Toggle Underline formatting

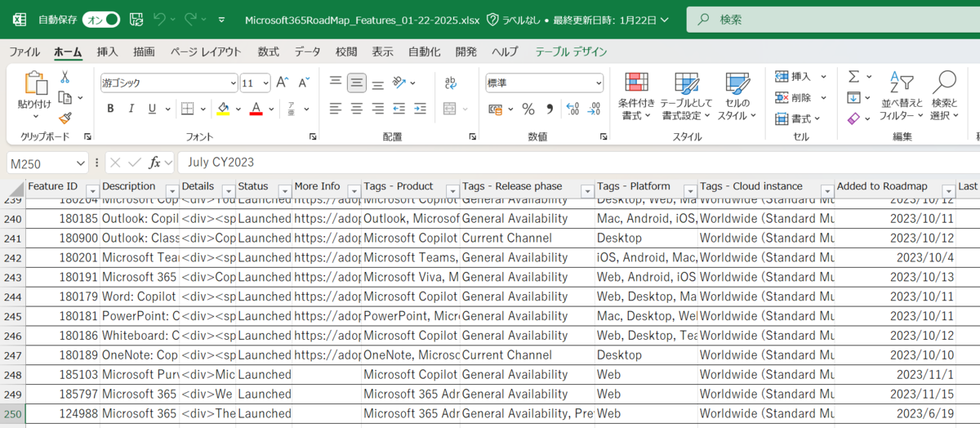coord(152,109)
